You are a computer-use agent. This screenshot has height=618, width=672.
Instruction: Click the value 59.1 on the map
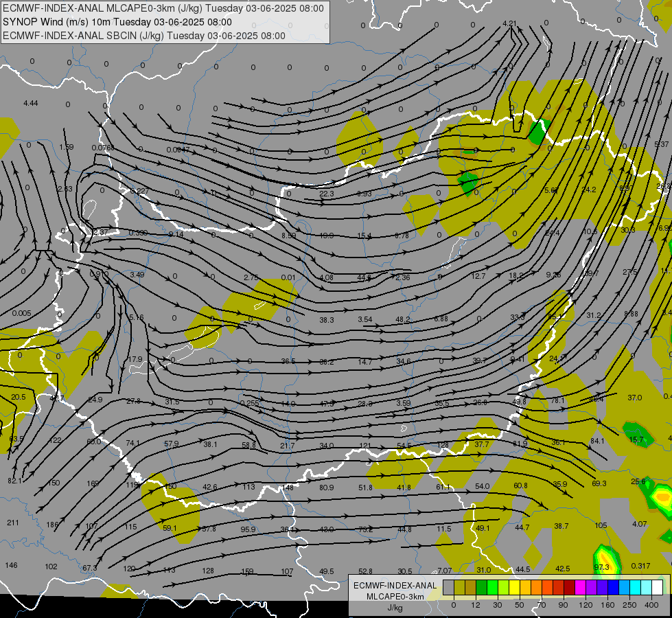tap(170, 528)
